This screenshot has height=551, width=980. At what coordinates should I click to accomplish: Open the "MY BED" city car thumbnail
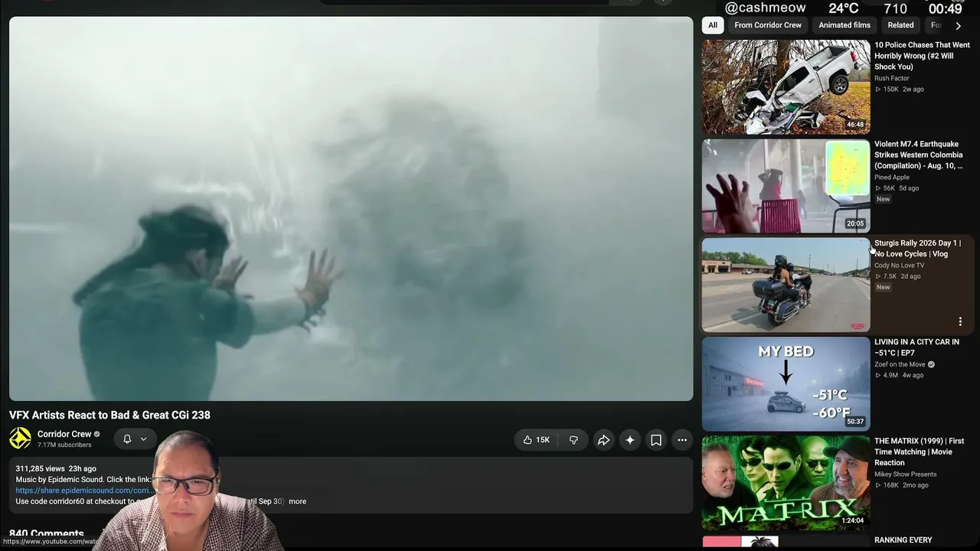pos(786,384)
